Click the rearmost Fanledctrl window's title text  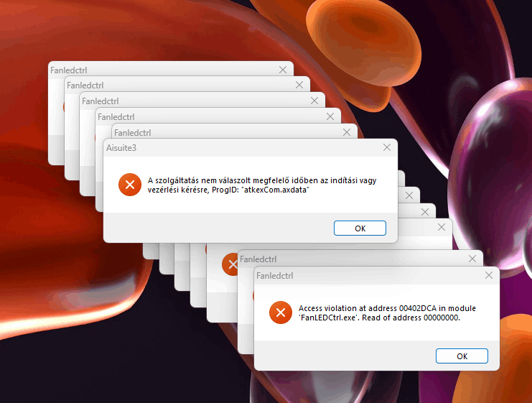coord(68,70)
